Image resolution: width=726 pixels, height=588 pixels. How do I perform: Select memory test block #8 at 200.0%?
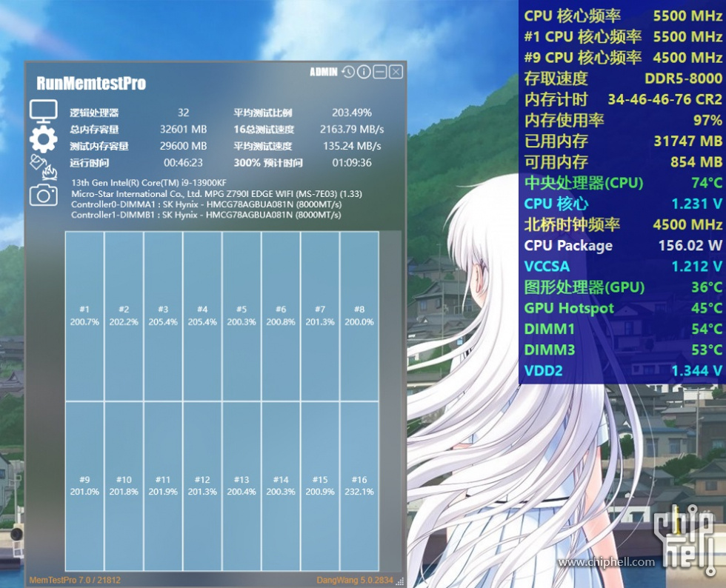pos(359,316)
